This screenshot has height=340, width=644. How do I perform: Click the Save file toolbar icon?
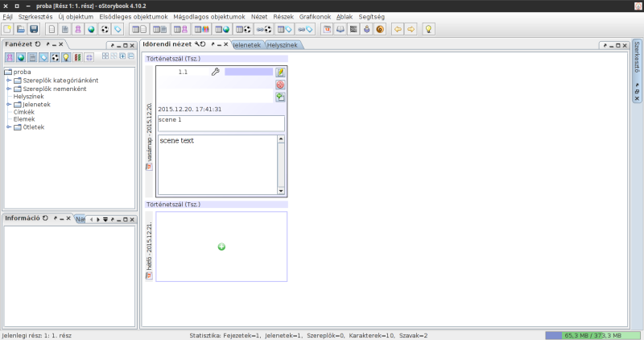pos(34,29)
